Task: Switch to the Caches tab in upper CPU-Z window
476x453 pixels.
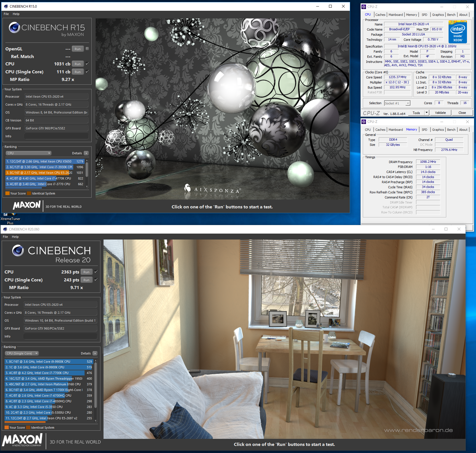Action: coord(380,15)
